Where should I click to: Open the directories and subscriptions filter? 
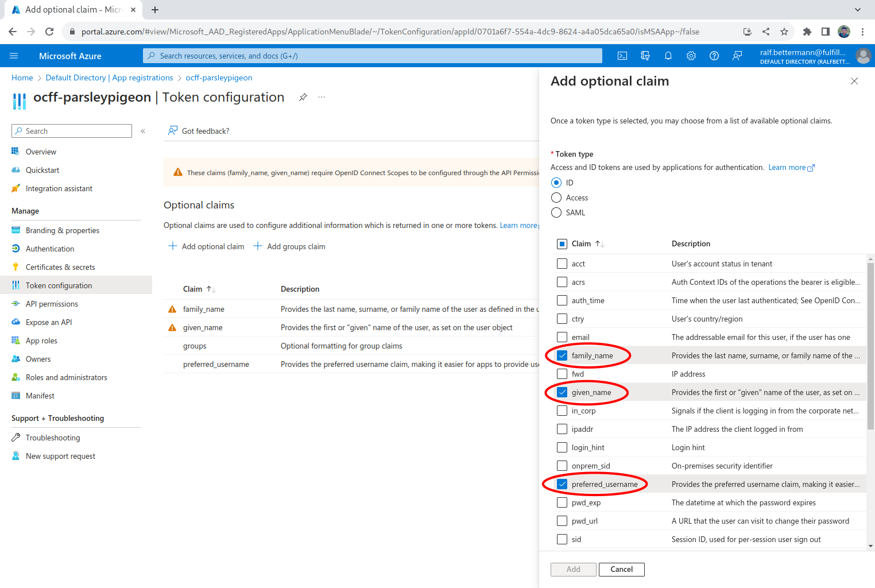[645, 56]
